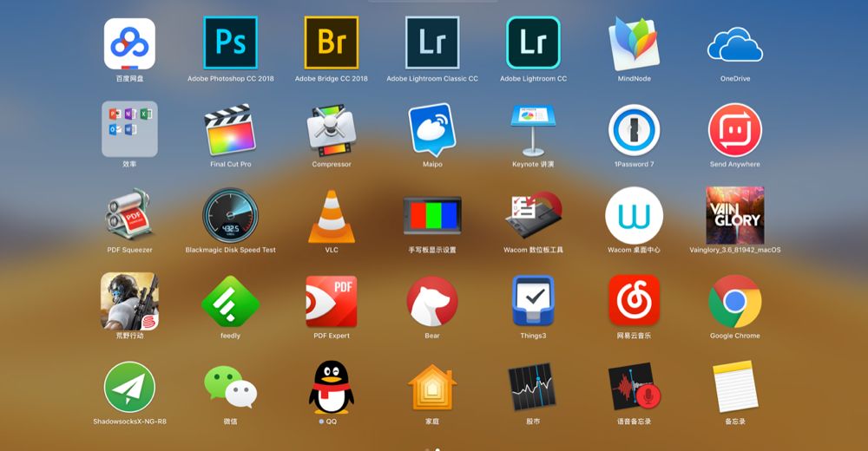Launch VLC media player
The height and width of the screenshot is (451, 868).
[x=332, y=216]
